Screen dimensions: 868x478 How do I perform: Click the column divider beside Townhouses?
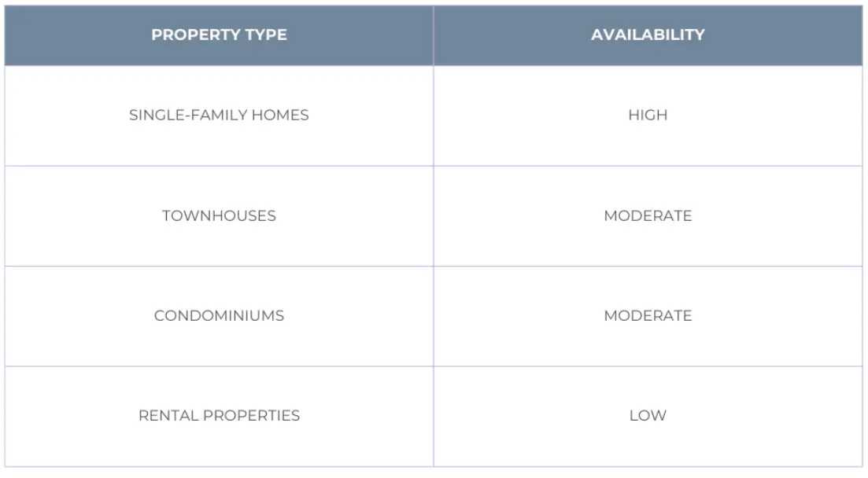[433, 215]
